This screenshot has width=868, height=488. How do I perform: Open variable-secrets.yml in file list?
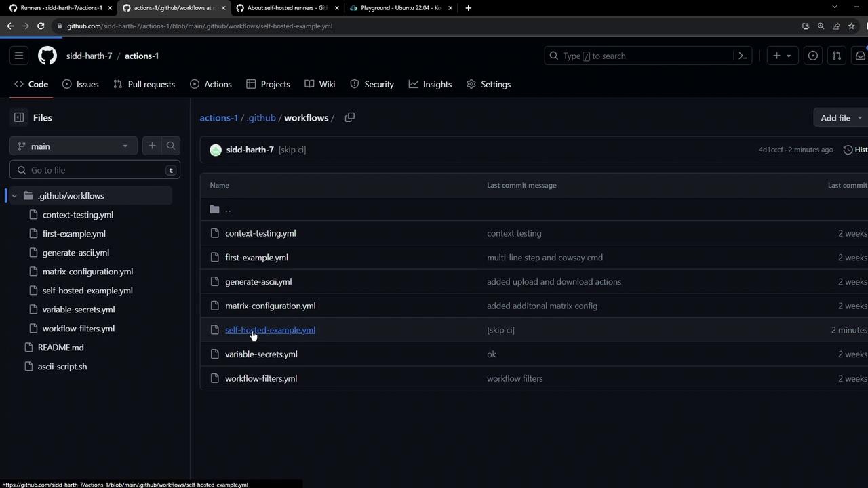[261, 354]
